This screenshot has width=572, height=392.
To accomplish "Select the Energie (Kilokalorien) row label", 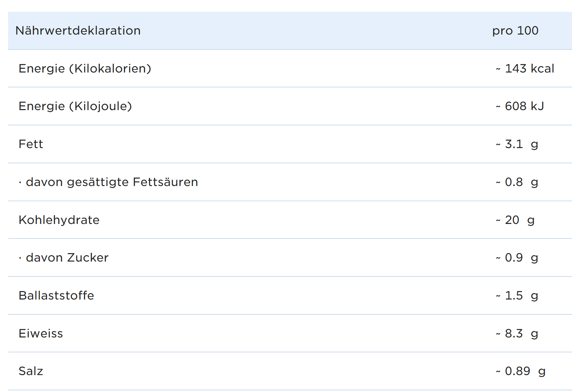I will [x=85, y=69].
